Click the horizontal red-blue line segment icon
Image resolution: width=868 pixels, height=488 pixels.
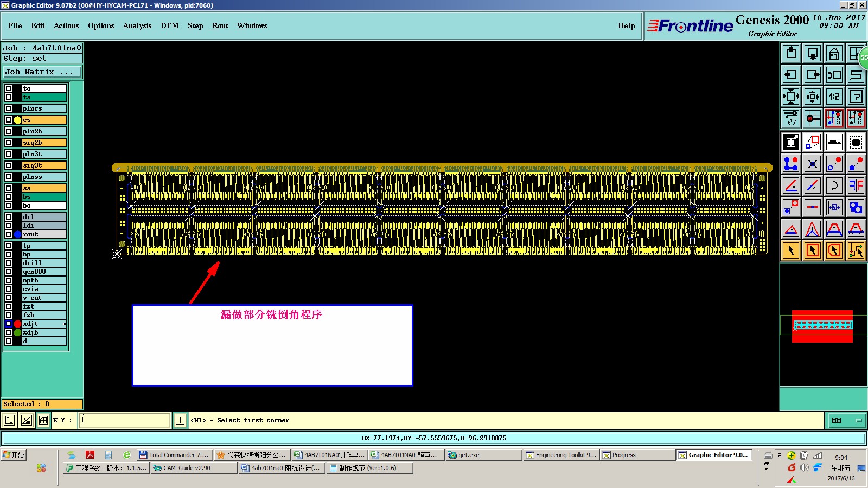813,207
